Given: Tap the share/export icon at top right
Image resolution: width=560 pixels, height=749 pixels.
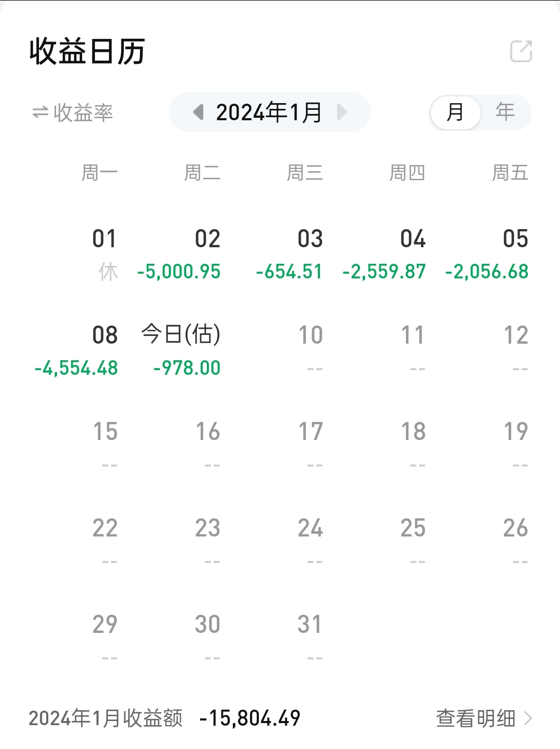Looking at the screenshot, I should pyautogui.click(x=521, y=51).
